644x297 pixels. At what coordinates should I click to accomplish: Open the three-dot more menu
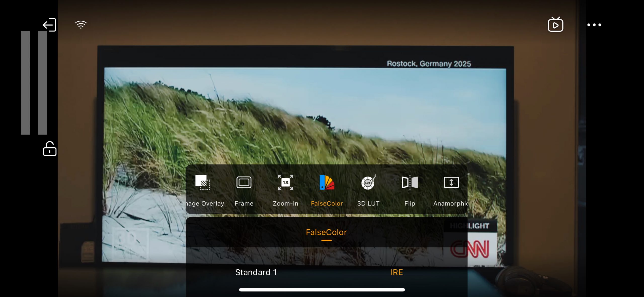click(594, 25)
